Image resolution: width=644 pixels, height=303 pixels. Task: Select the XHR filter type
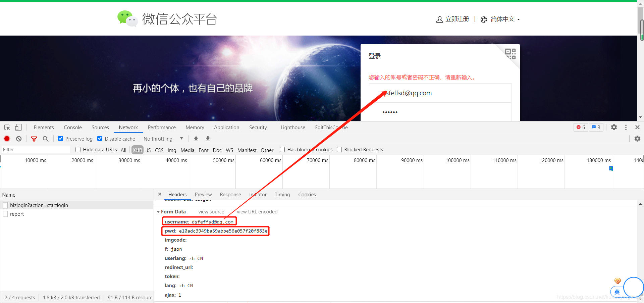137,150
